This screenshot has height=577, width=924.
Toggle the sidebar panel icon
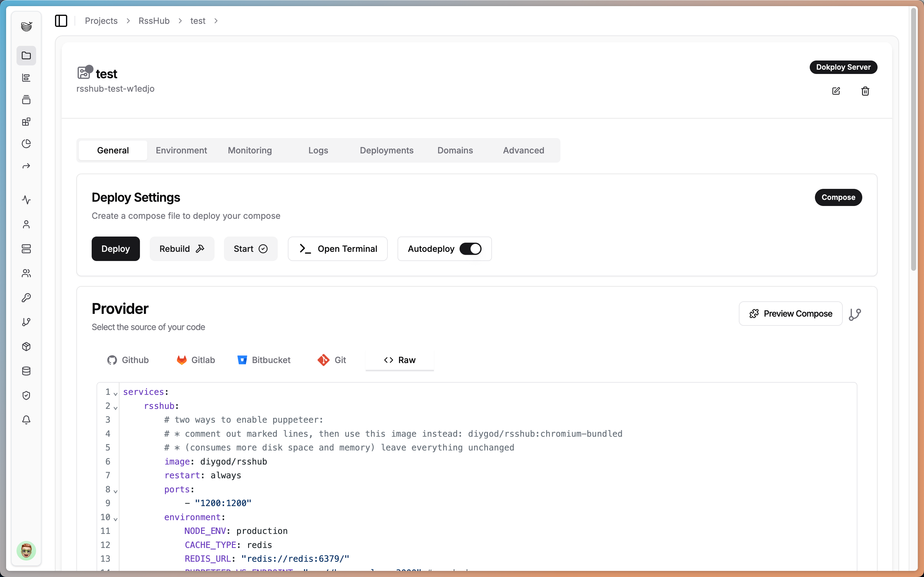click(x=61, y=20)
